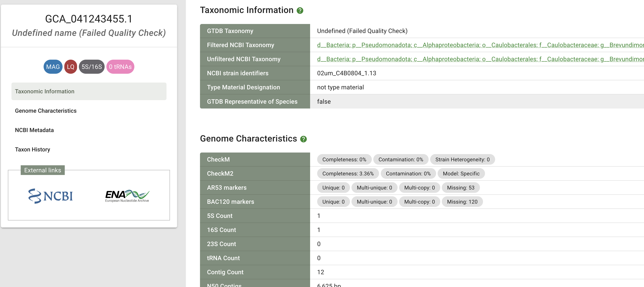Click the CheckM2 Completeness 3.36% chip
644x287 pixels.
(348, 174)
